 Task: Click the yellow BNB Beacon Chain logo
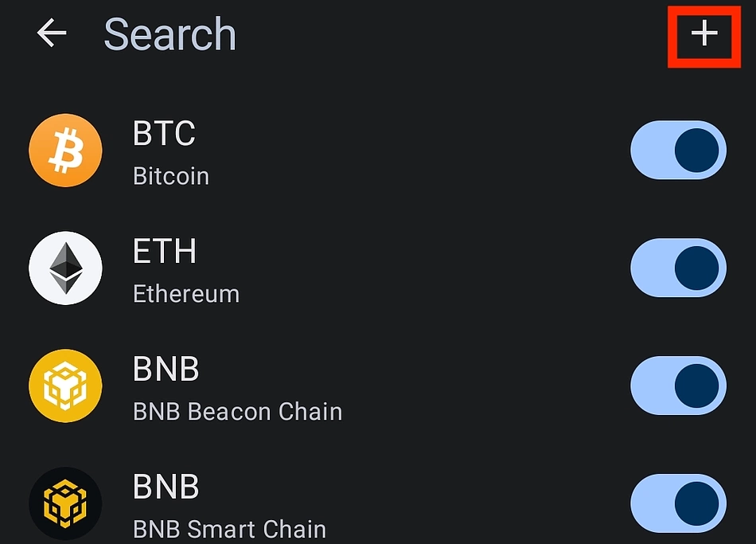tap(65, 385)
